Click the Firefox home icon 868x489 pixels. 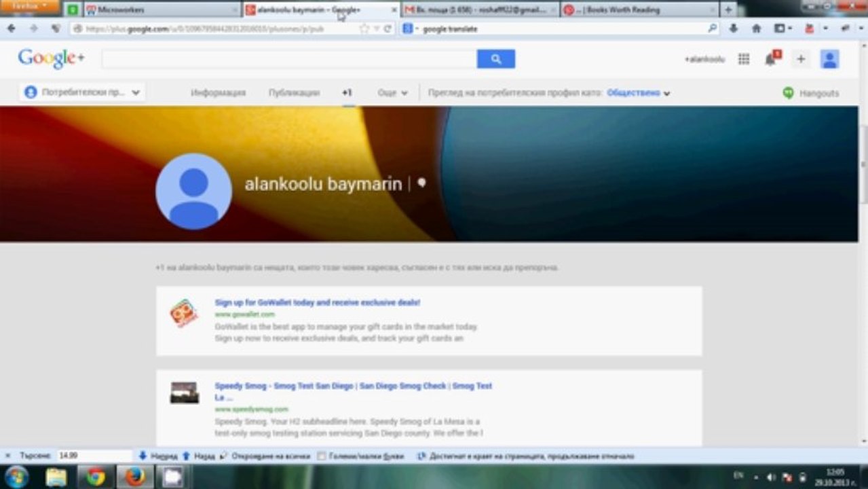coord(756,29)
